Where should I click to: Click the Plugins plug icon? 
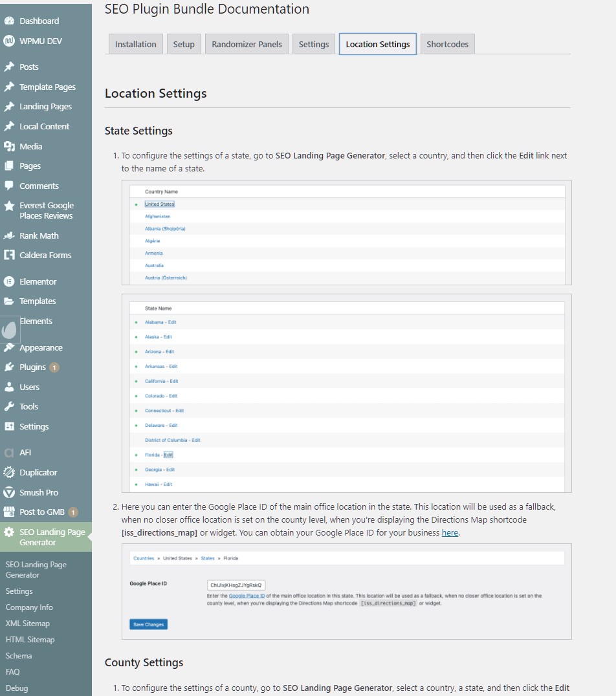tap(9, 367)
